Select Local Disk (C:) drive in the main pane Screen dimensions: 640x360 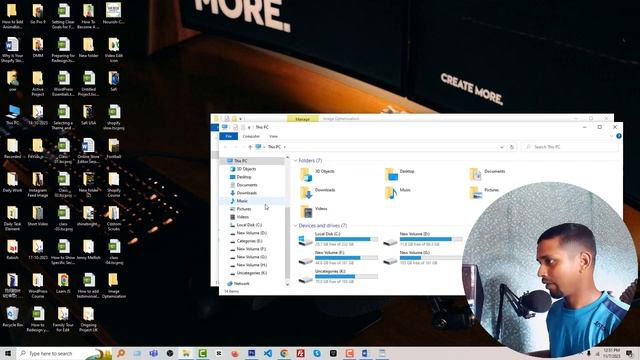[x=338, y=239]
